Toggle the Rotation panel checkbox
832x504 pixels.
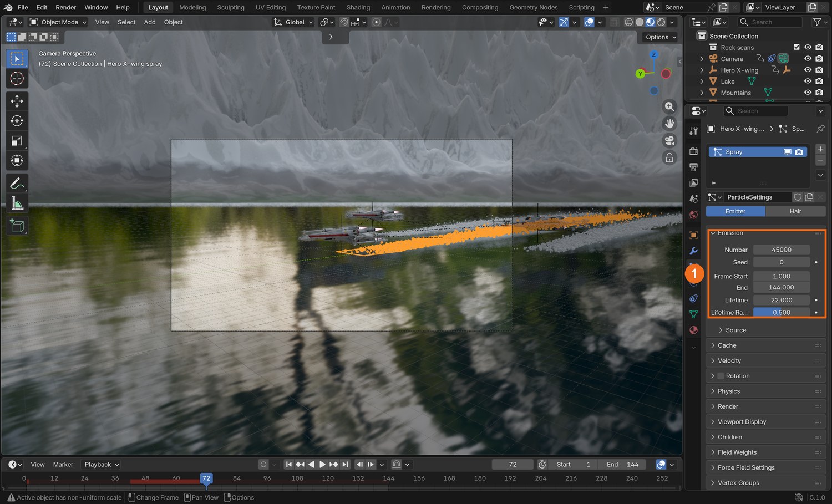(721, 376)
